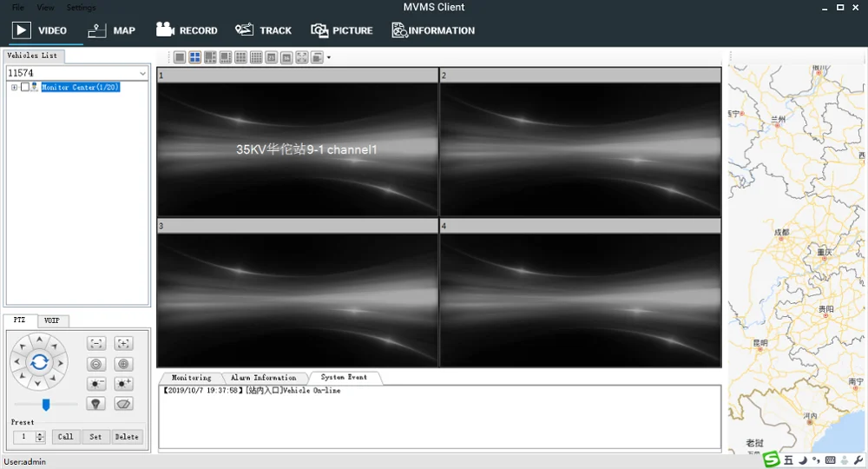Screen dimensions: 868x469
Task: Open the INFORMATION section
Action: click(433, 30)
